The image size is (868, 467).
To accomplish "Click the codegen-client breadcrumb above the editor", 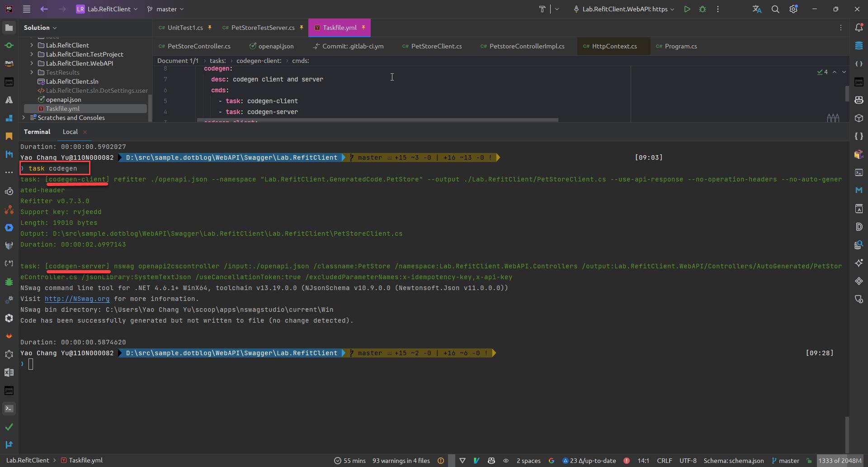I will pyautogui.click(x=258, y=61).
